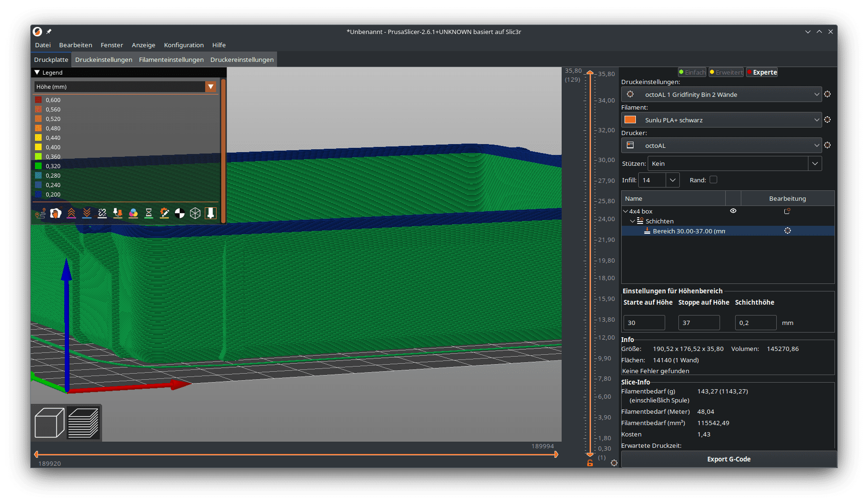The height and width of the screenshot is (504, 868).
Task: Toggle Travel moves visibility in legend
Action: 40,214
